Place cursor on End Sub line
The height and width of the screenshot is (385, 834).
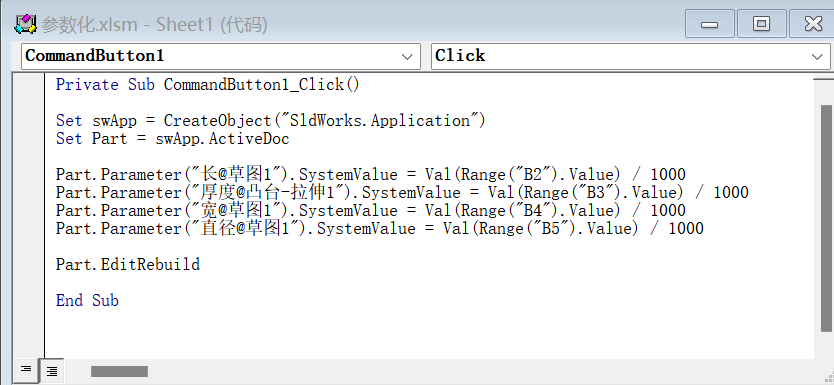coord(87,300)
